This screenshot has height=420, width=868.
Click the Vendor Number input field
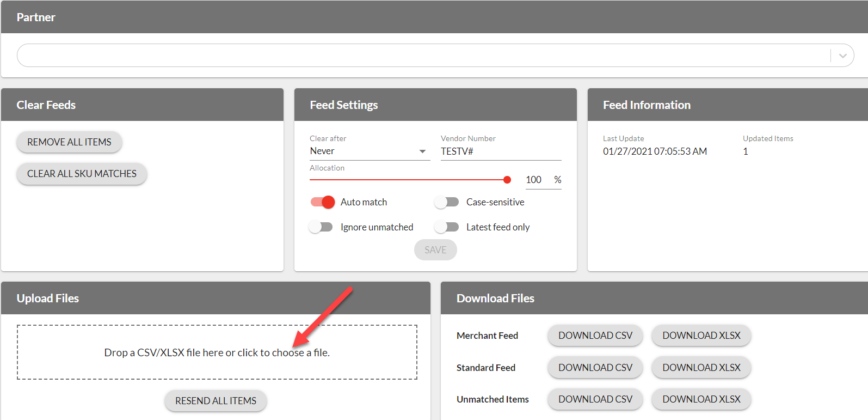point(500,151)
